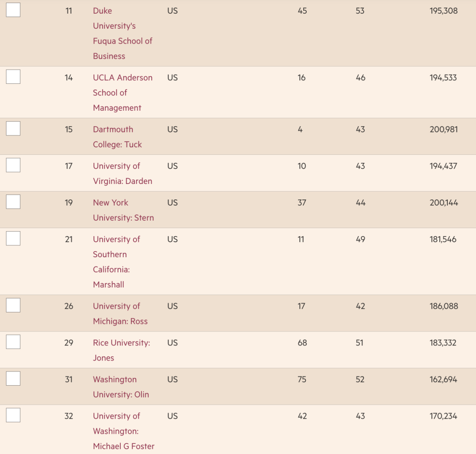The height and width of the screenshot is (454, 476).
Task: Select the UCLA Anderson row checkbox
Action: coord(13,77)
